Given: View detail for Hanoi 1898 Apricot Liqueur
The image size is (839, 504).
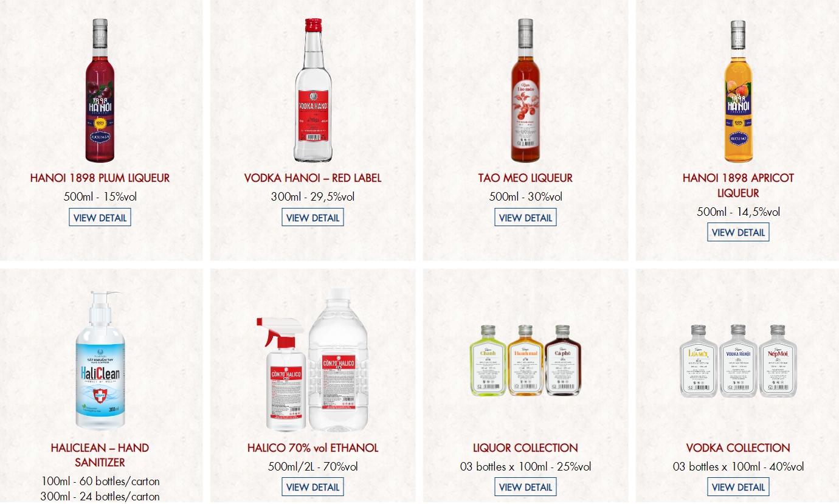Looking at the screenshot, I should coord(738,232).
